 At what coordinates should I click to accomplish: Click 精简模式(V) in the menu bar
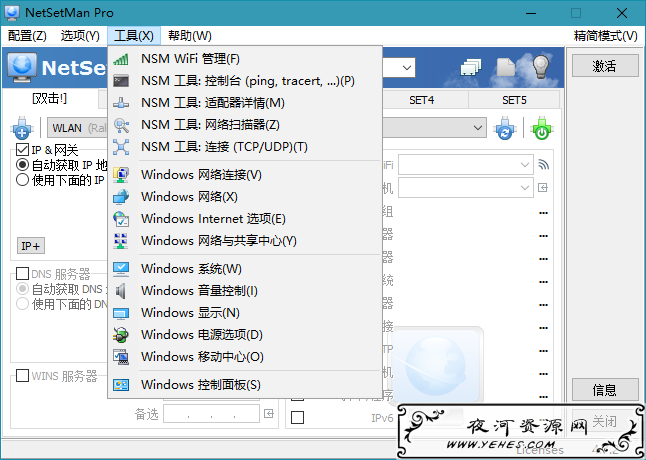pos(606,36)
